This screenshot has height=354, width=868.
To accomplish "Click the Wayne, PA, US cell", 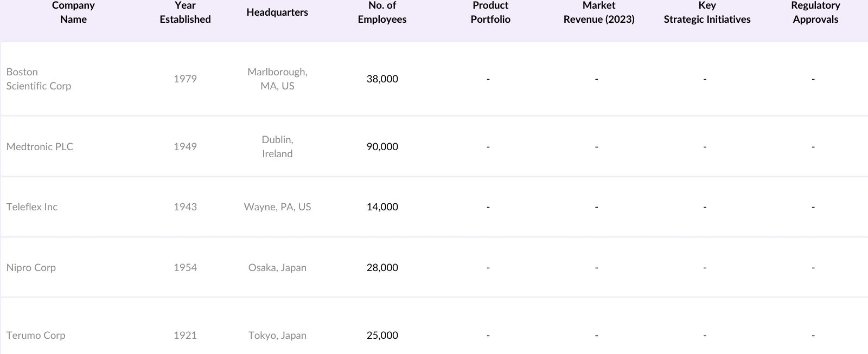I will click(x=277, y=207).
